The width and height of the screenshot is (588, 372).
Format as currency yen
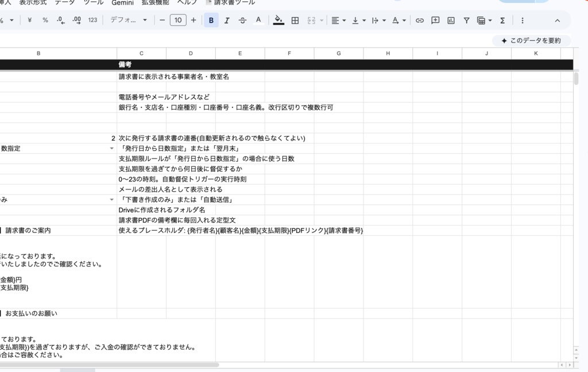tap(30, 20)
